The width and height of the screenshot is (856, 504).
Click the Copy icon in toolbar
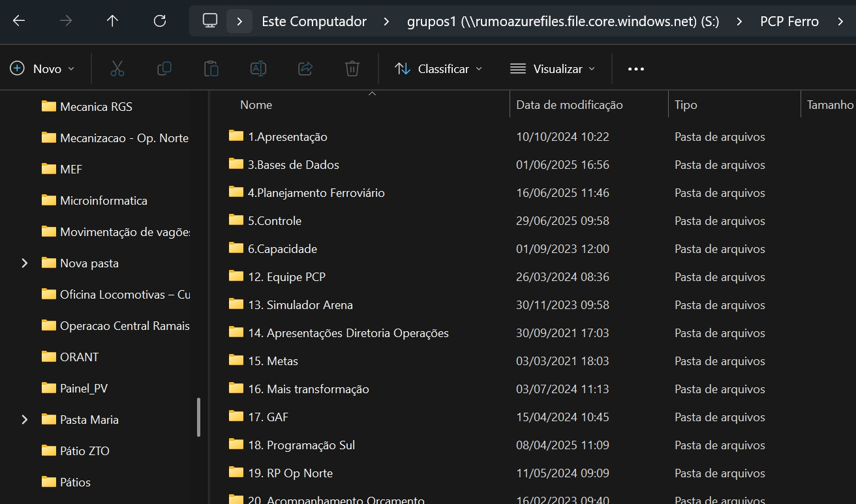(164, 68)
